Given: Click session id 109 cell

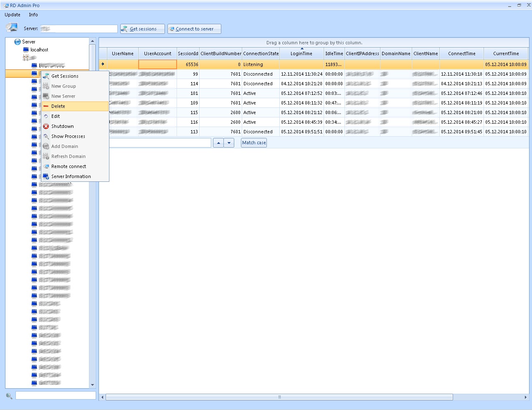Looking at the screenshot, I should point(188,103).
